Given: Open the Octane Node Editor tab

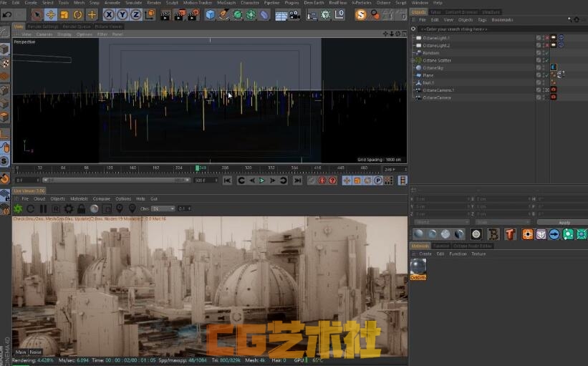Looking at the screenshot, I should click(473, 246).
